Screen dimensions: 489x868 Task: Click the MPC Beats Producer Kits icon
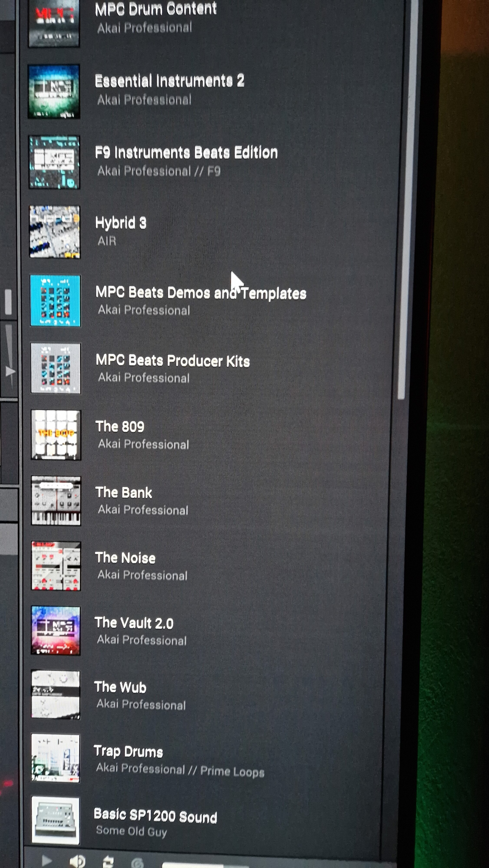click(x=56, y=368)
